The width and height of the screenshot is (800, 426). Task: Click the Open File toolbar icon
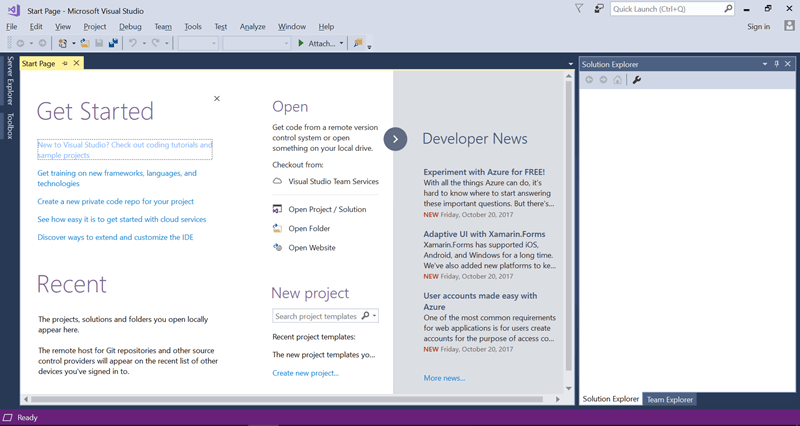coord(85,43)
